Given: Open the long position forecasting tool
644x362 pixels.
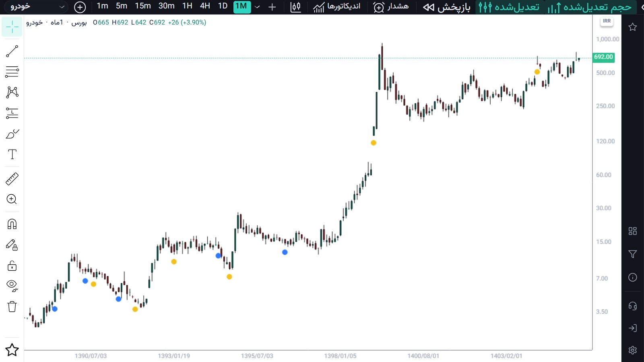Looking at the screenshot, I should 12,113.
